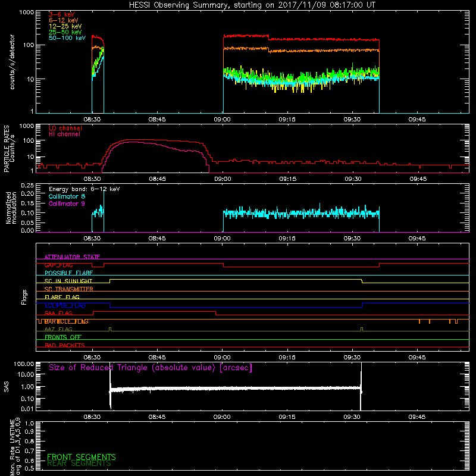Screen dimensions: 476x476
Task: Click "08:30" tick under the count-rate panel
Action: point(92,120)
